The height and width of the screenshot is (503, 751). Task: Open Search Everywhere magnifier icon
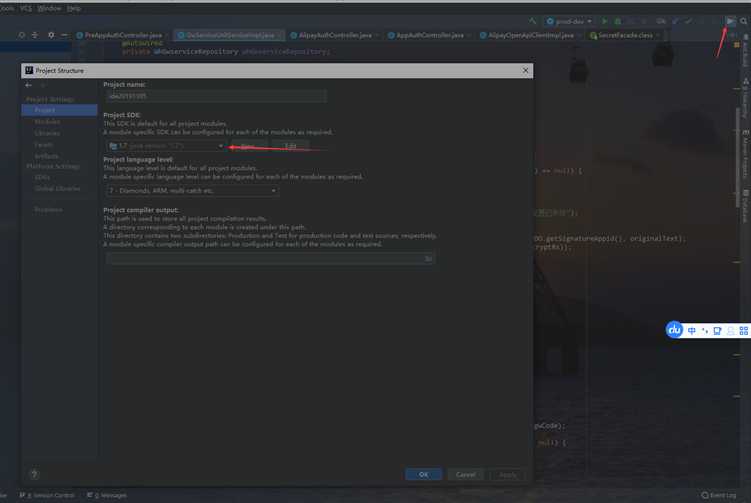coord(743,21)
